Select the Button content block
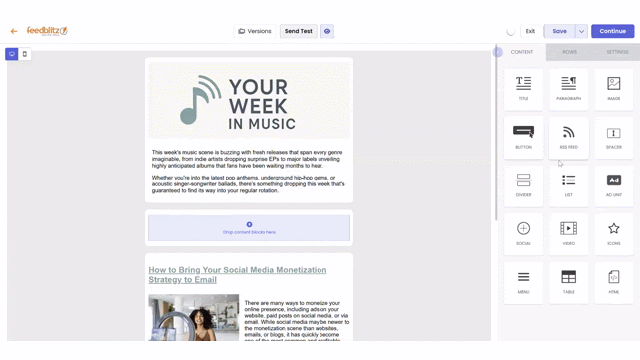The width and height of the screenshot is (640, 360). point(523,138)
